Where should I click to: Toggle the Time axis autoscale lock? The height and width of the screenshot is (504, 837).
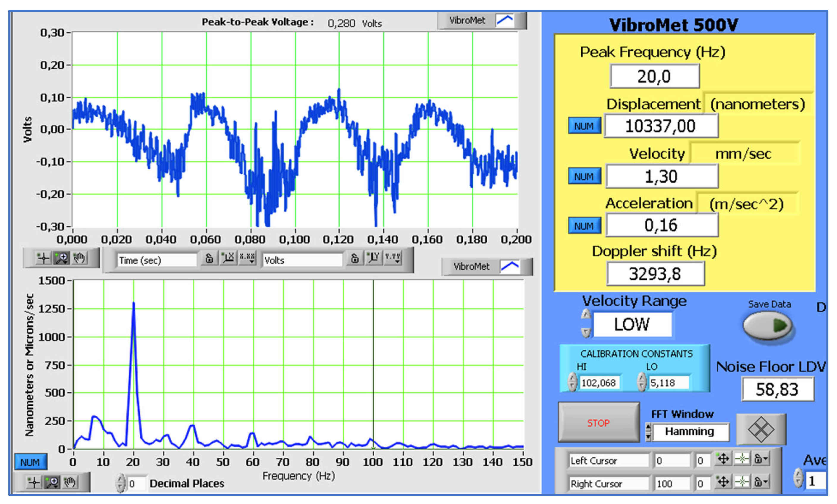pos(209,258)
